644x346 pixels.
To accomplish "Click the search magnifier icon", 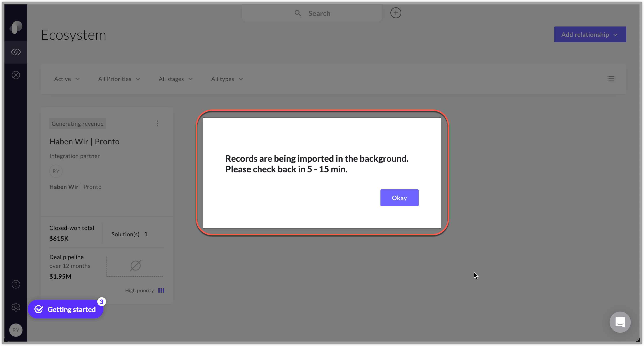I will click(x=298, y=13).
